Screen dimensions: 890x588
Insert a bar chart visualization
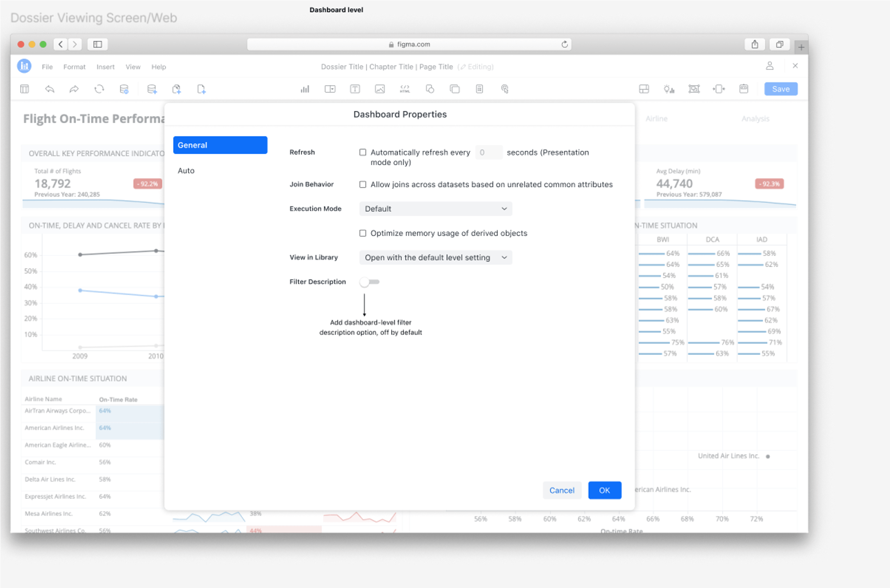pos(305,89)
